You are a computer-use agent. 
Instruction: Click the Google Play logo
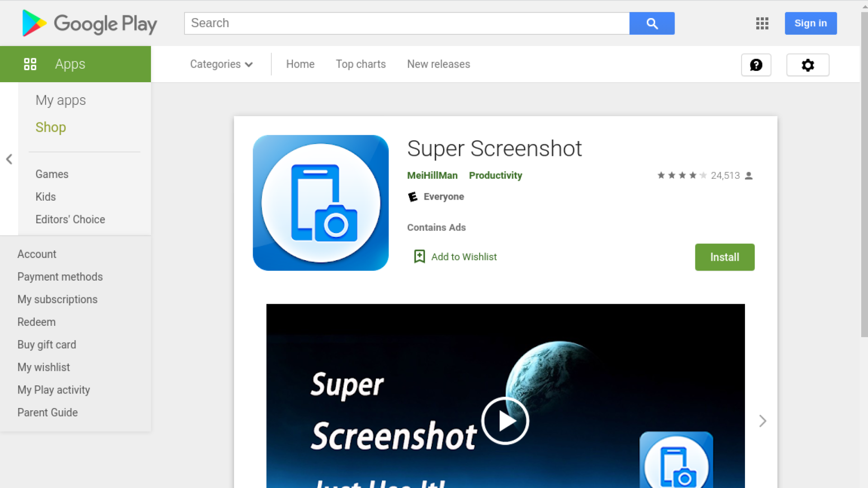90,23
